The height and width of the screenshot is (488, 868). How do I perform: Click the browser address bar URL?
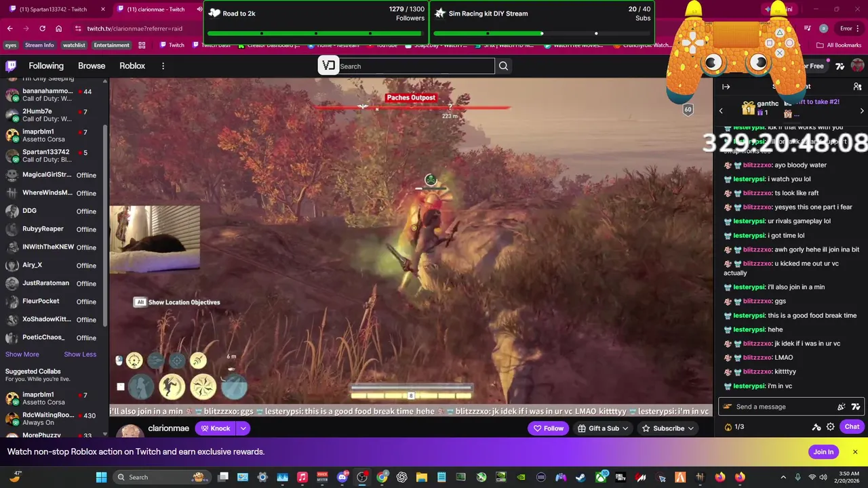pyautogui.click(x=134, y=28)
